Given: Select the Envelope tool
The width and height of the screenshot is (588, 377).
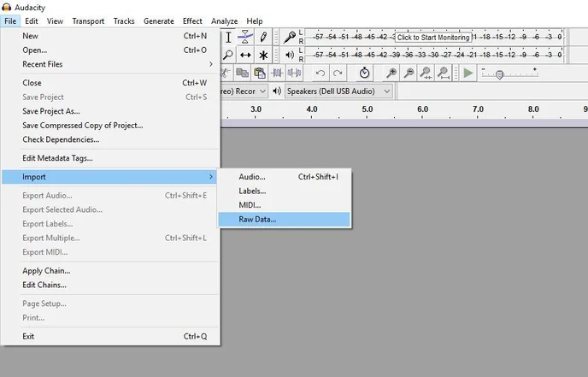Looking at the screenshot, I should (245, 37).
